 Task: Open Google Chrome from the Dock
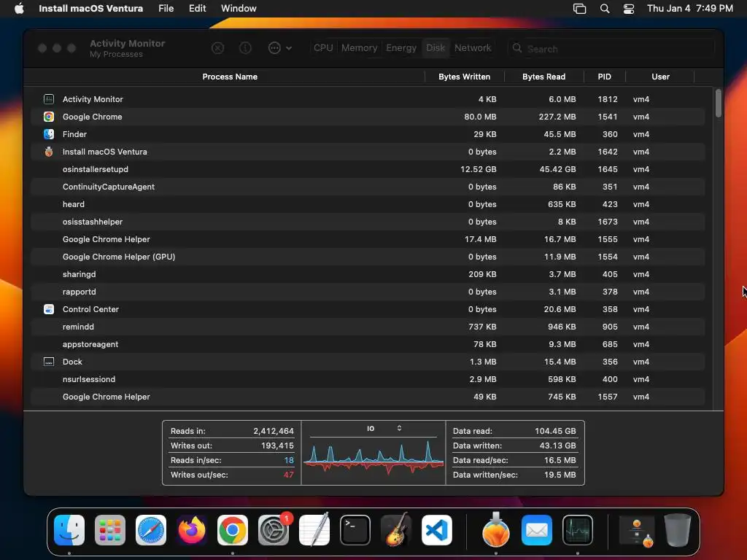coord(233,530)
